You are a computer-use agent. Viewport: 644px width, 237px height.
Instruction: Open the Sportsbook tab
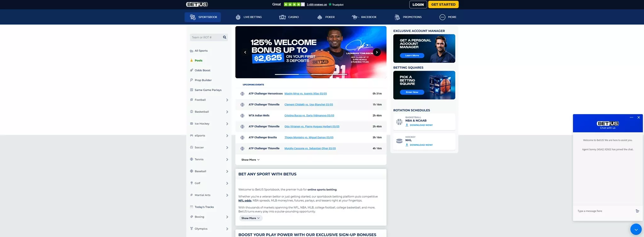pos(202,17)
